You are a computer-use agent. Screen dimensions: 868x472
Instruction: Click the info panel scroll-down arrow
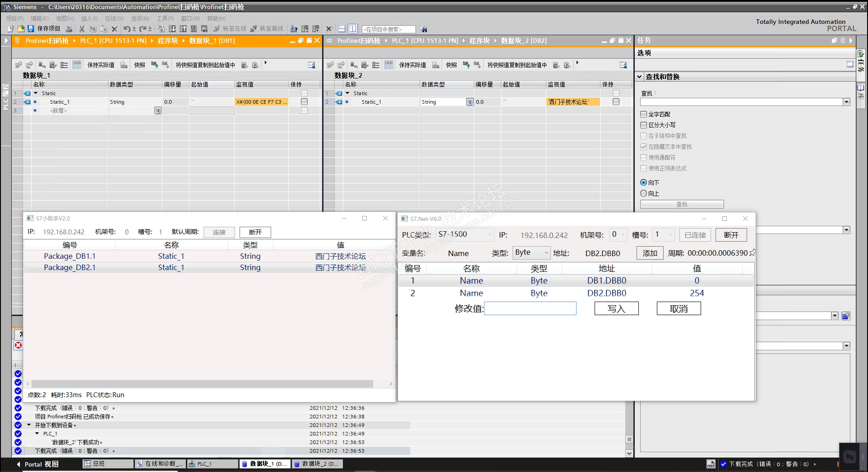[629, 453]
